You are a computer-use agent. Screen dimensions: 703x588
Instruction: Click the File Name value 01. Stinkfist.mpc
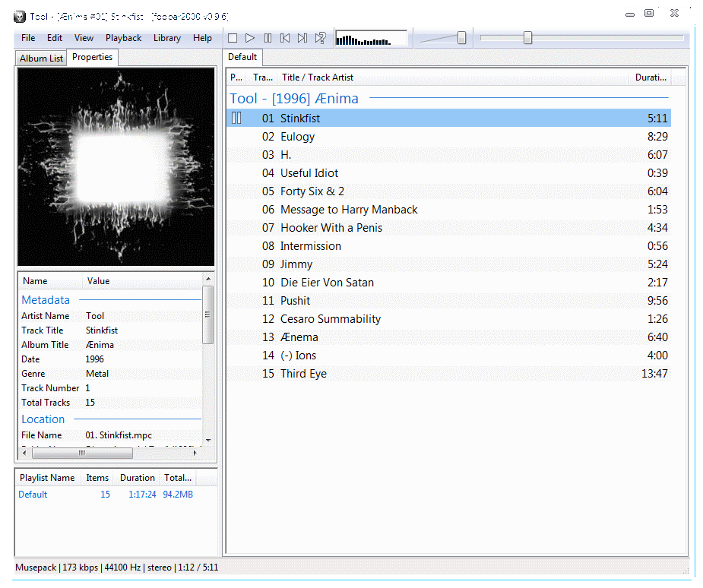coord(119,435)
